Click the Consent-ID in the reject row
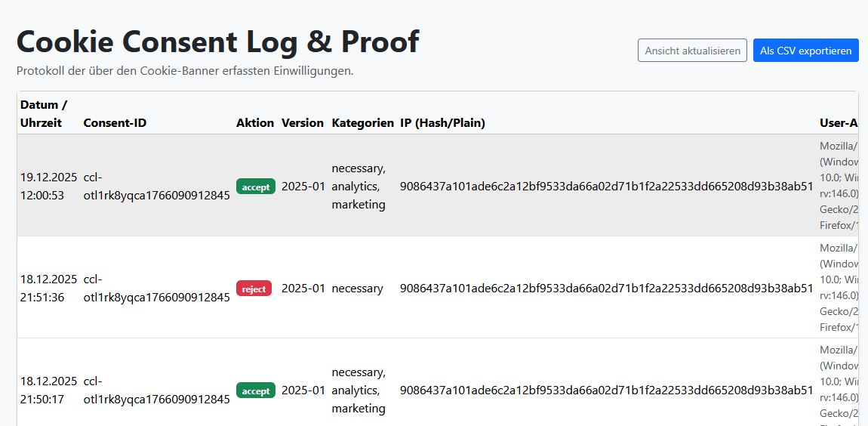Image resolution: width=868 pixels, height=426 pixels. click(x=156, y=289)
